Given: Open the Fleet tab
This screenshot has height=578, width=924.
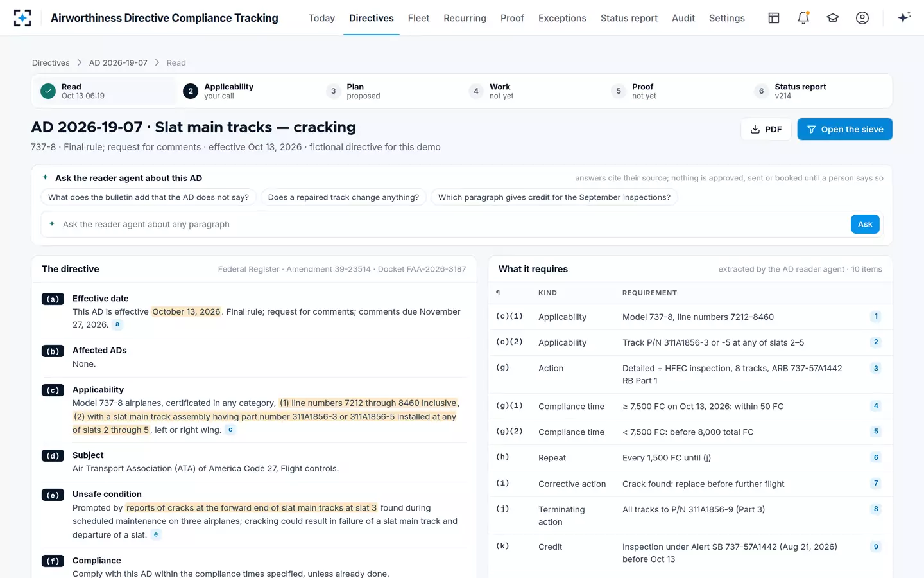Looking at the screenshot, I should pyautogui.click(x=418, y=18).
